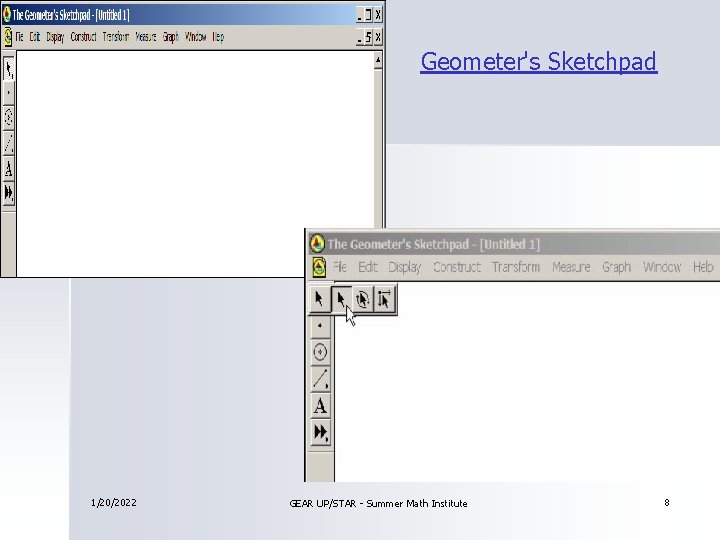
Task: Minimize the Untitled 1 document in the small window
Action: 360,37
